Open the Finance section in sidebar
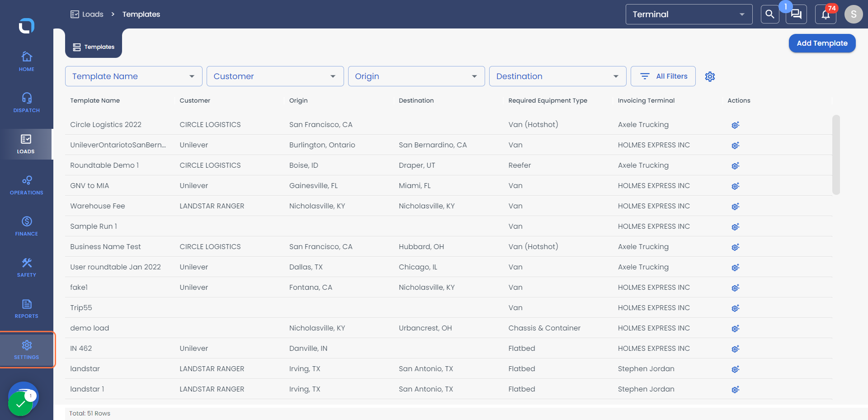Image resolution: width=868 pixels, height=420 pixels. click(x=27, y=227)
